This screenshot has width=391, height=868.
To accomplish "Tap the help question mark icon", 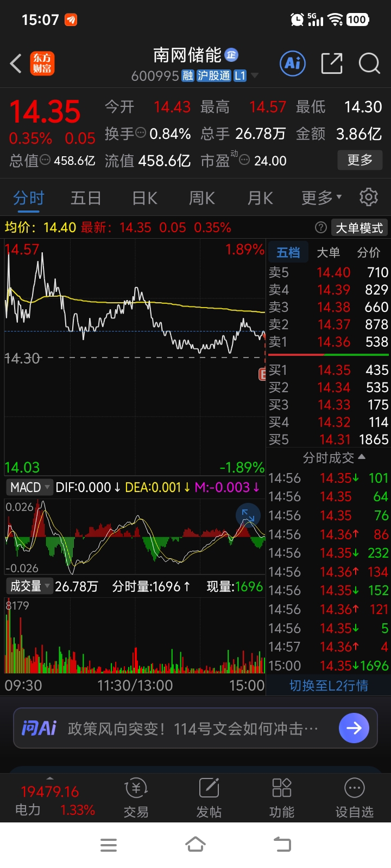I will point(320,227).
